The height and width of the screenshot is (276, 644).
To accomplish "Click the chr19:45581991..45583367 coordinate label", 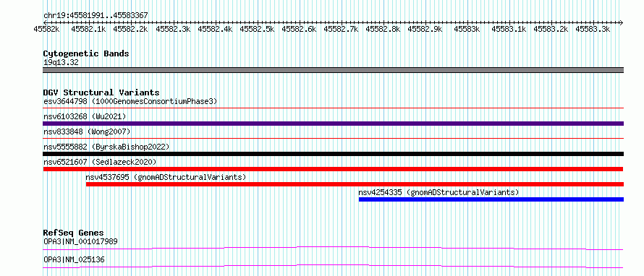I will 96,16.
